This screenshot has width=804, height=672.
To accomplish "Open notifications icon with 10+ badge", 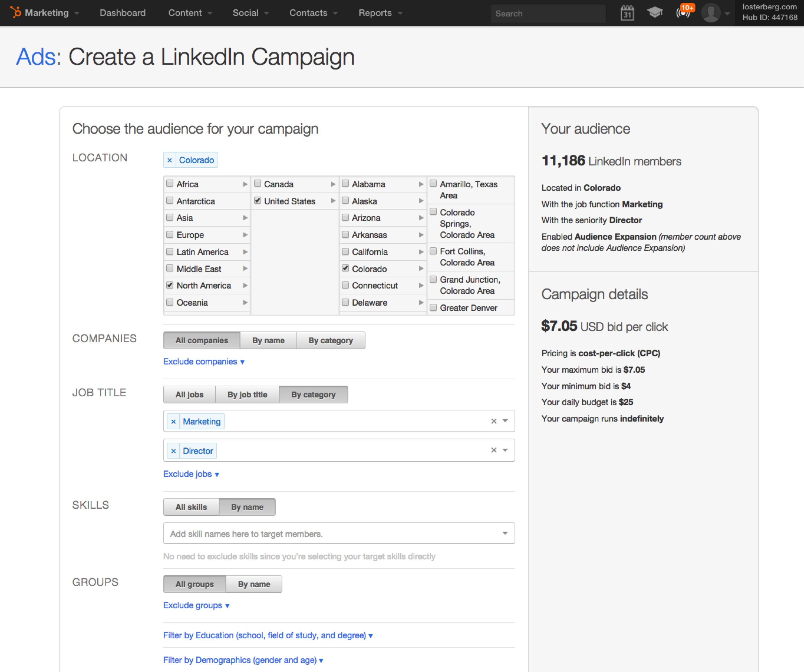I will pos(684,12).
